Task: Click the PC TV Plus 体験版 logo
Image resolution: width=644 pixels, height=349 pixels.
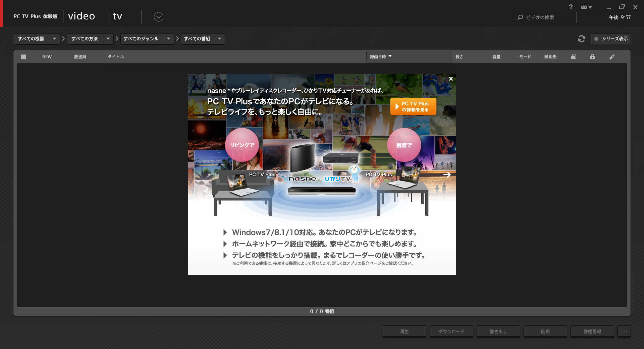Action: 35,16
